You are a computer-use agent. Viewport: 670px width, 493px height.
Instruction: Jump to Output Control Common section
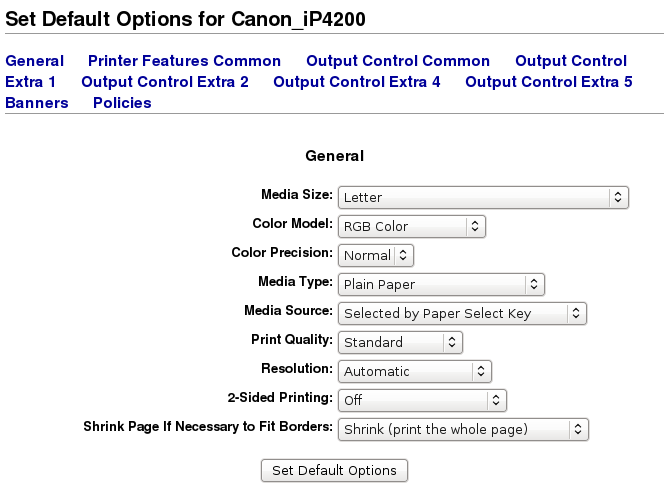[x=398, y=61]
